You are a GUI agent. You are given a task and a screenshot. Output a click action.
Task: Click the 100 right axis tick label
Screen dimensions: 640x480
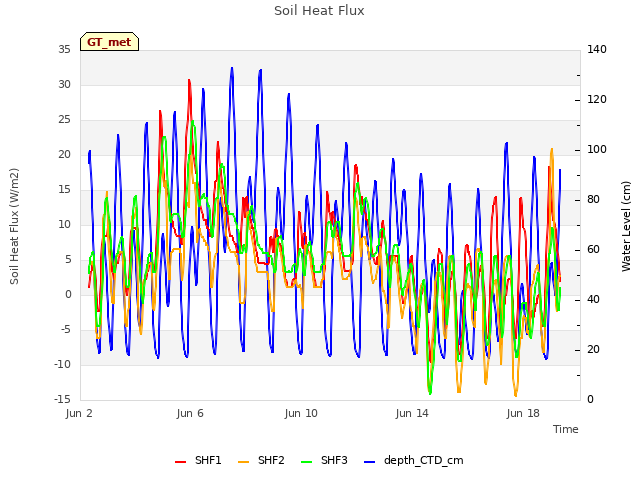[x=597, y=150]
